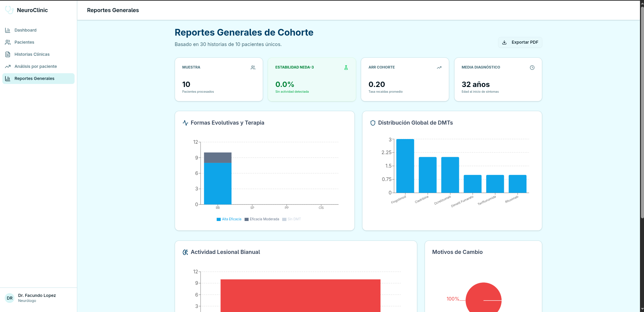This screenshot has height=312, width=644.
Task: Click the 32 años diagnosis value
Action: pos(476,85)
